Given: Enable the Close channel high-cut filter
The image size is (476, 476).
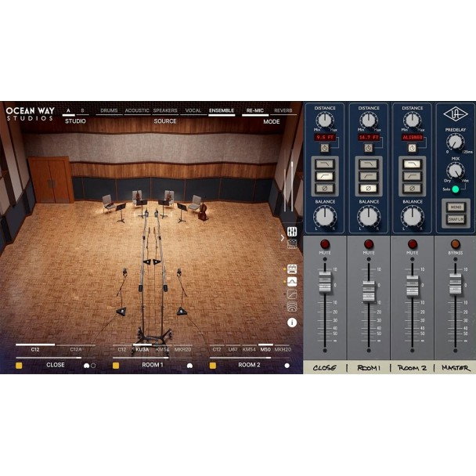Looking at the screenshot, I should [x=325, y=164].
